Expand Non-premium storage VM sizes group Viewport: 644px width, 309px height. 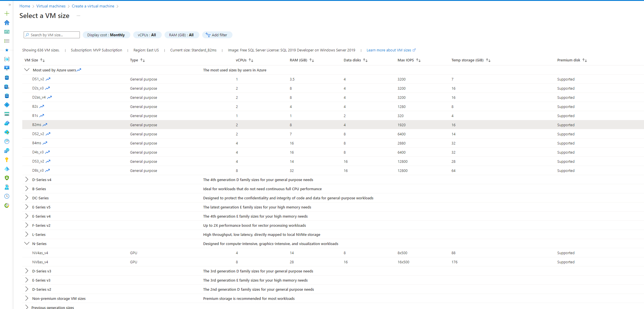click(x=27, y=298)
